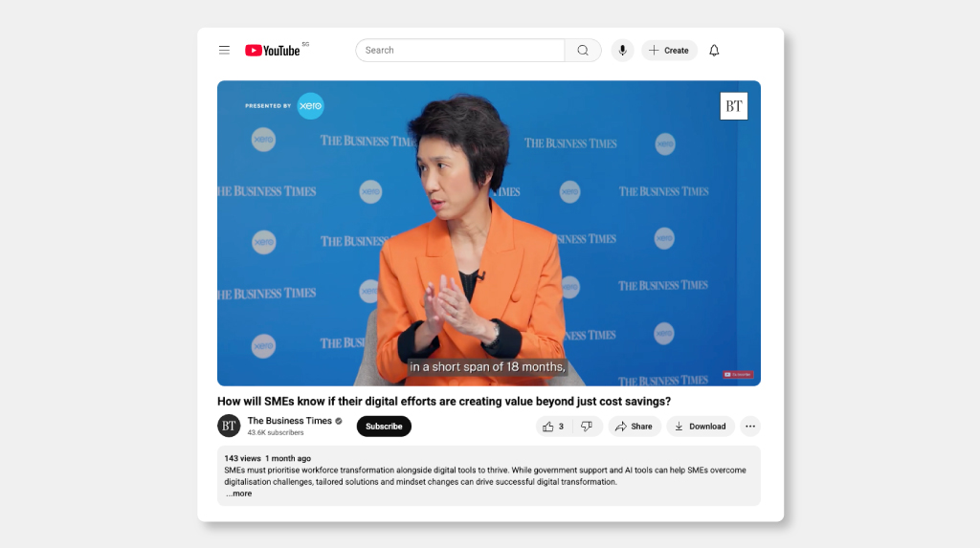The height and width of the screenshot is (548, 980).
Task: Expand the description with ...more
Action: 240,493
